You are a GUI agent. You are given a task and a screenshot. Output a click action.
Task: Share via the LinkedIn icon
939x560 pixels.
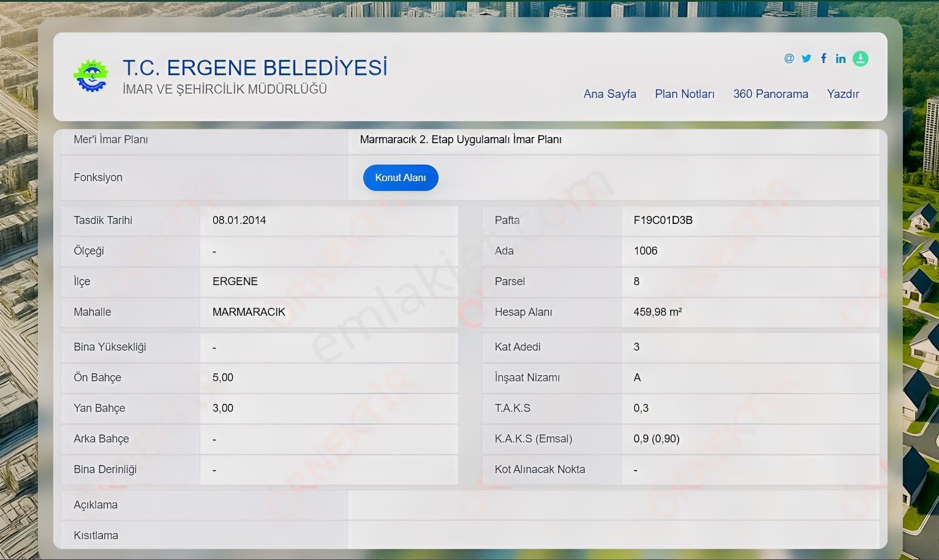840,58
